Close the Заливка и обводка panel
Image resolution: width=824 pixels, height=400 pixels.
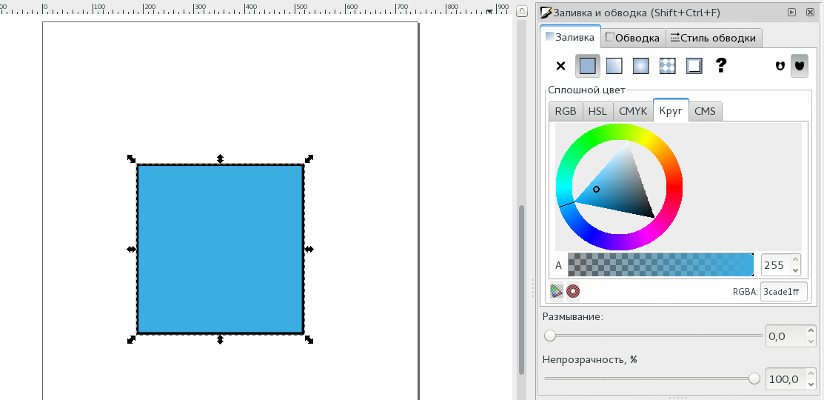coord(810,12)
